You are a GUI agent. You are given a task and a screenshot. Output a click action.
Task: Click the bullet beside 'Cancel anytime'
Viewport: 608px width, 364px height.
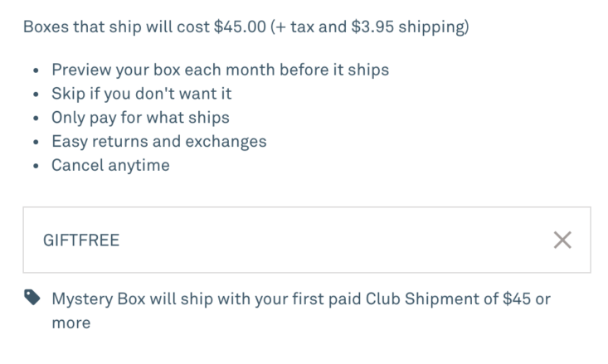[x=36, y=166]
